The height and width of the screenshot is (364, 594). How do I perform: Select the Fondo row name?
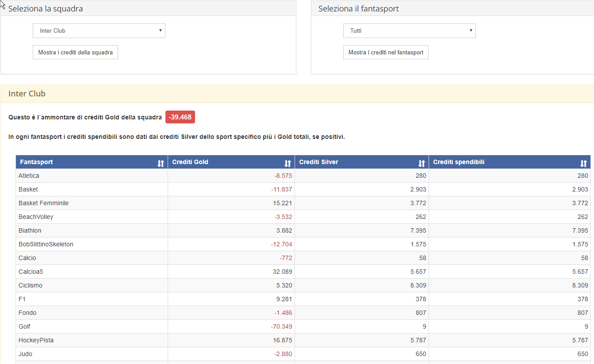(27, 313)
